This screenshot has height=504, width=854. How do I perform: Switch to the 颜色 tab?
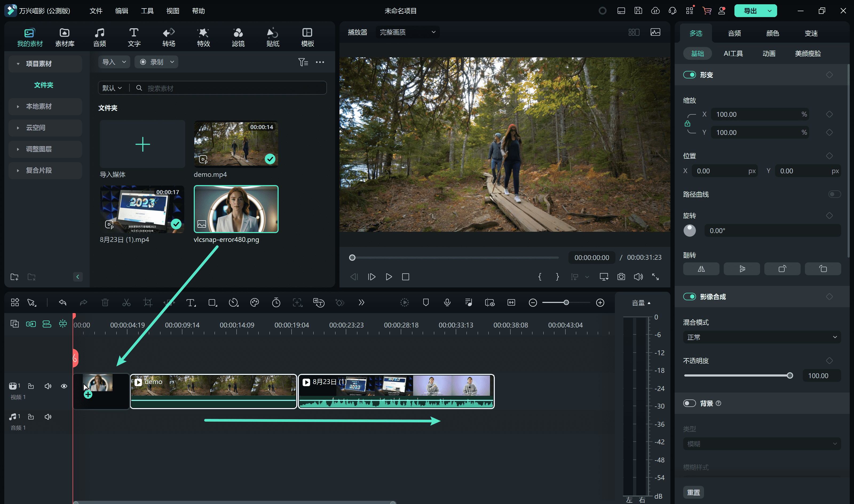click(x=772, y=33)
